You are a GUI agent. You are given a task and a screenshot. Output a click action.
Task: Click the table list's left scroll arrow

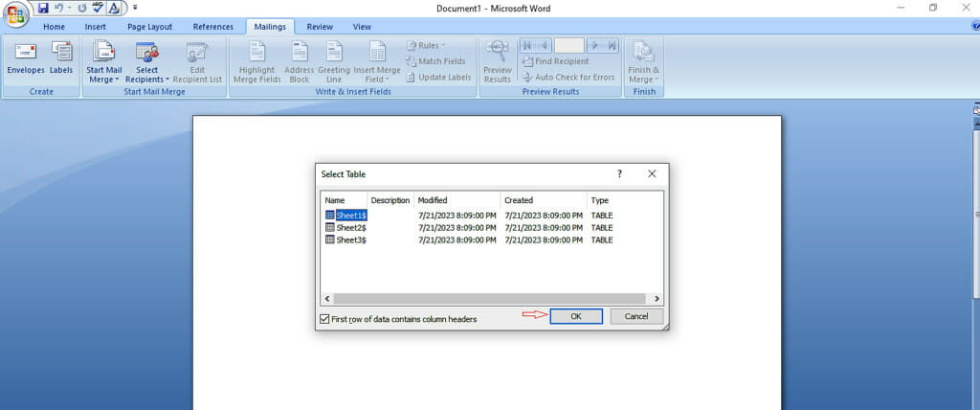pyautogui.click(x=327, y=299)
